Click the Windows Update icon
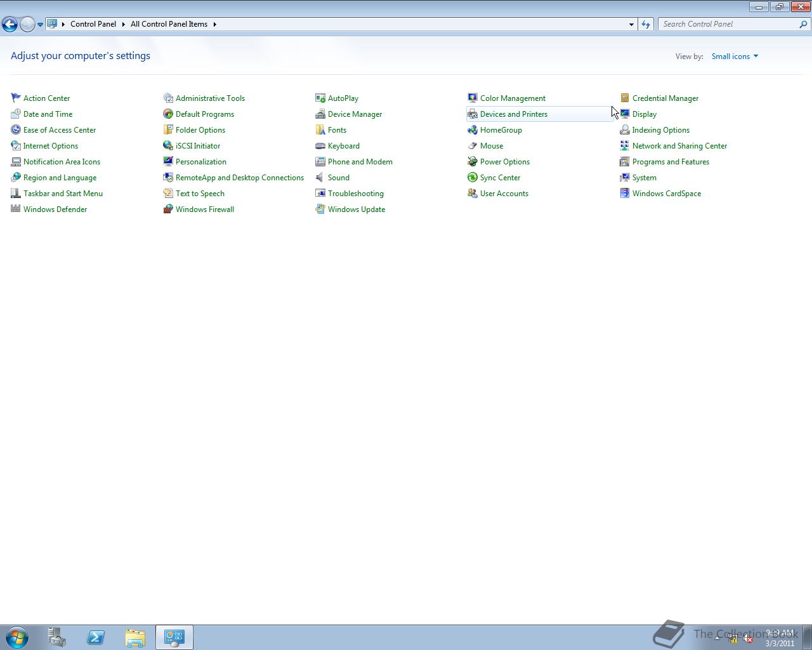Screen dimensions: 812x650 (x=320, y=209)
